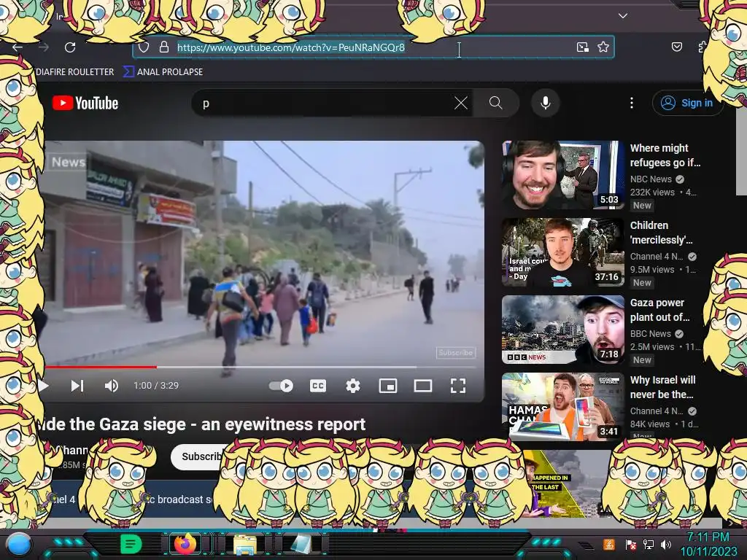The height and width of the screenshot is (560, 747).
Task: Open the taskbar app beside File Explorer
Action: coord(301,544)
